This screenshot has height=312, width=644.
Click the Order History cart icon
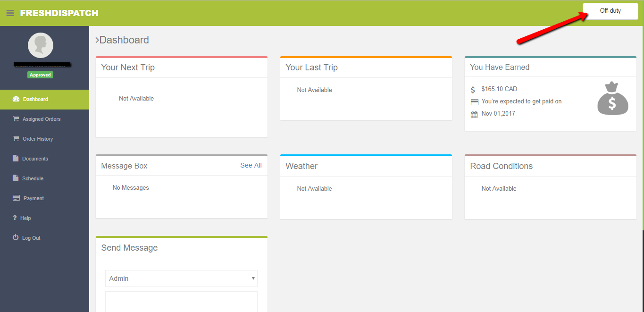pos(16,139)
